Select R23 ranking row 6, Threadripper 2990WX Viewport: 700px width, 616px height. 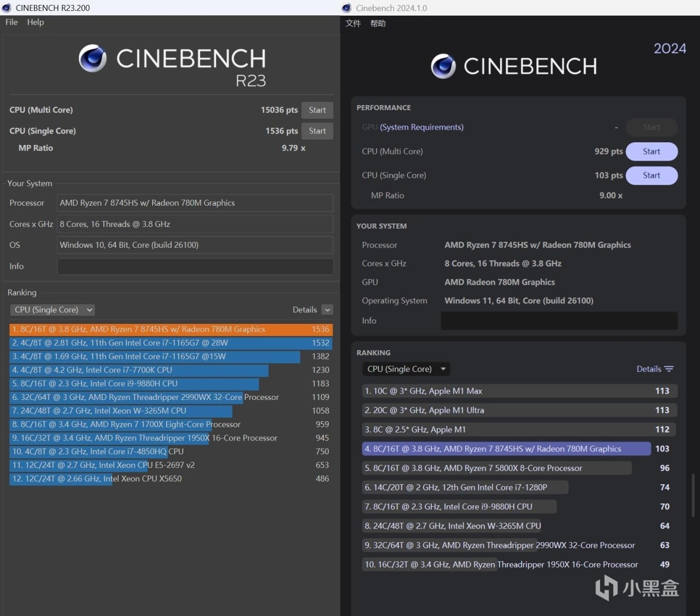click(x=171, y=397)
